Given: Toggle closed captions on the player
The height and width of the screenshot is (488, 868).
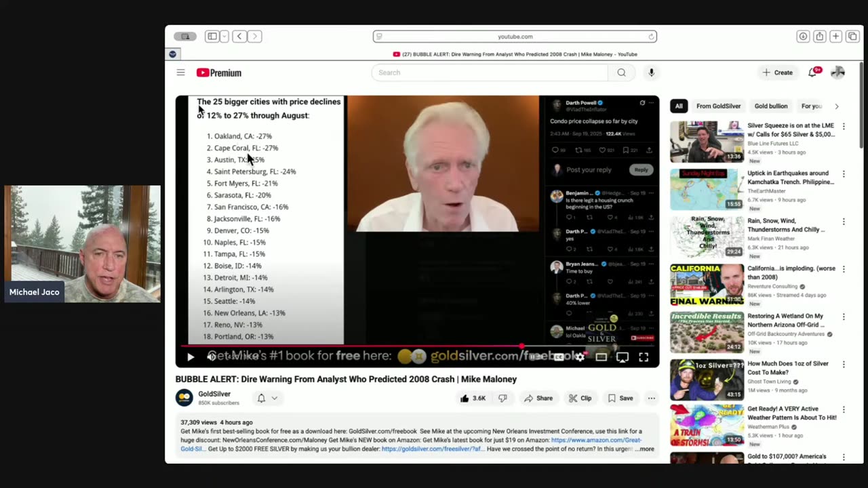Looking at the screenshot, I should 558,357.
